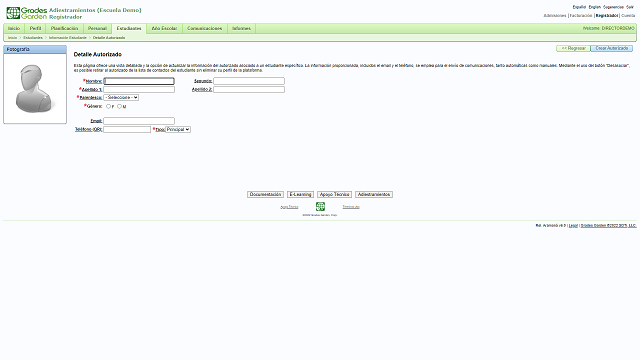The width and height of the screenshot is (640, 360).
Task: Focus the Email input field
Action: (139, 121)
